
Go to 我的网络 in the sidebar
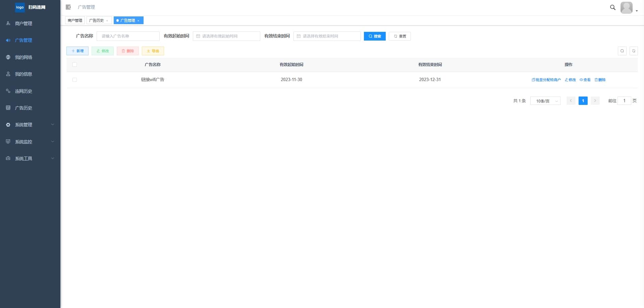30,57
